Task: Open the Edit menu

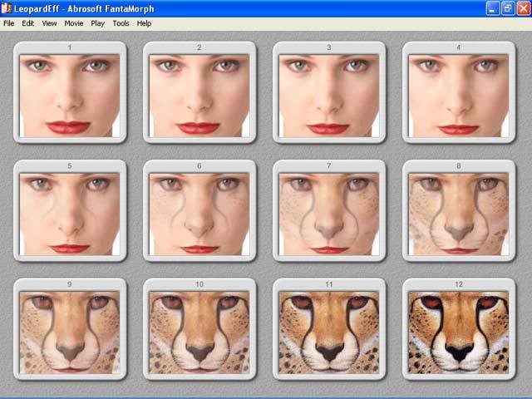Action: click(x=27, y=23)
